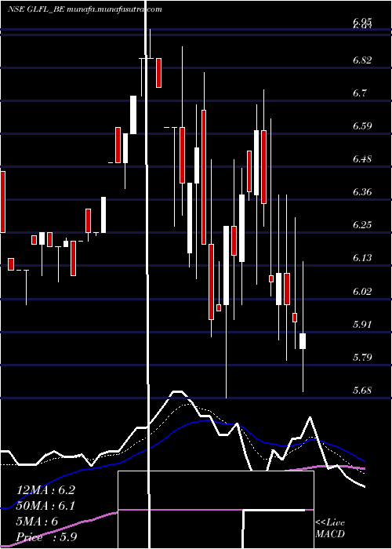Click the 5.91 price axis label
This screenshot has width=392, height=549.
point(362,324)
